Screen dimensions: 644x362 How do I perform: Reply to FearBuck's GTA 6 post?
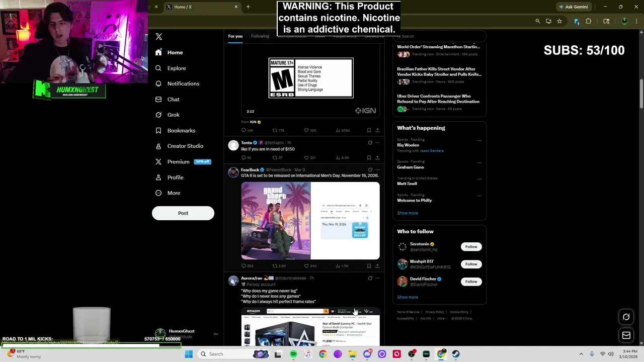(x=247, y=265)
